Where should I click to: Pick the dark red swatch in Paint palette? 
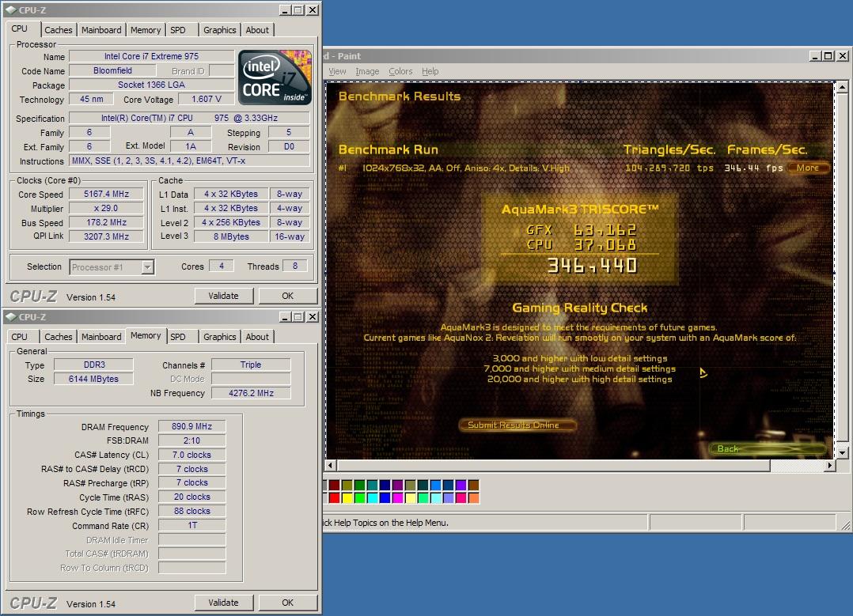[335, 485]
